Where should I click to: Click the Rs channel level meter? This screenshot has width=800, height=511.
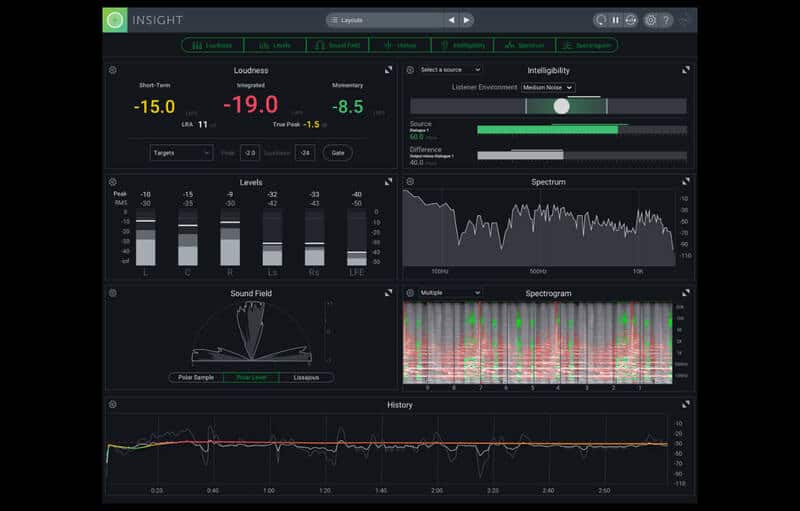(x=314, y=237)
